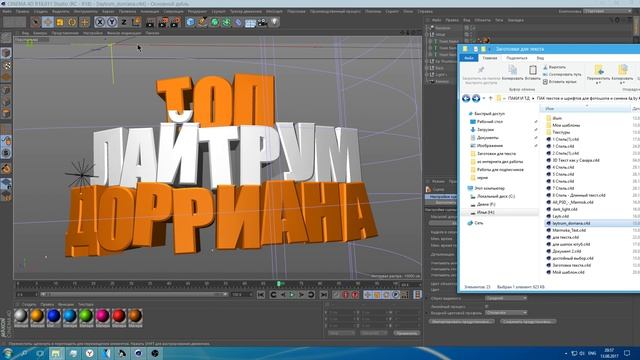Image resolution: width=640 pixels, height=360 pixels.
Task: Select file dark_light.c4d
Action: pos(562,209)
